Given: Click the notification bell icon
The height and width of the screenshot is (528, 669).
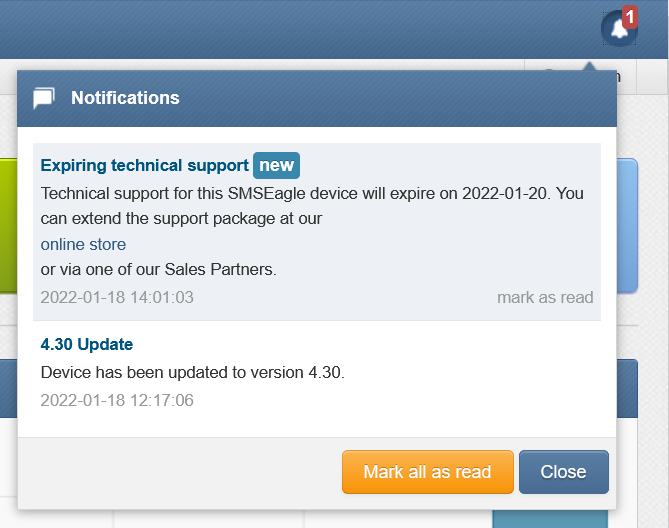Looking at the screenshot, I should [x=619, y=29].
